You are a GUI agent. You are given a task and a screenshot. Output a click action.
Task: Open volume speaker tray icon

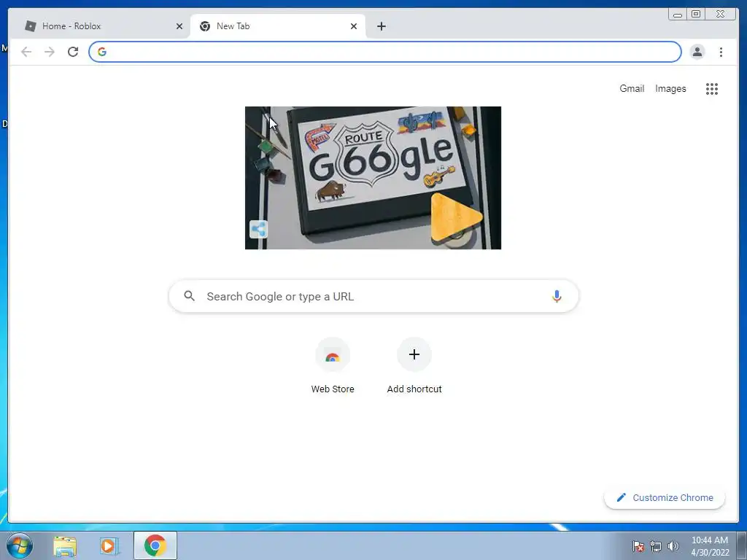tap(673, 546)
